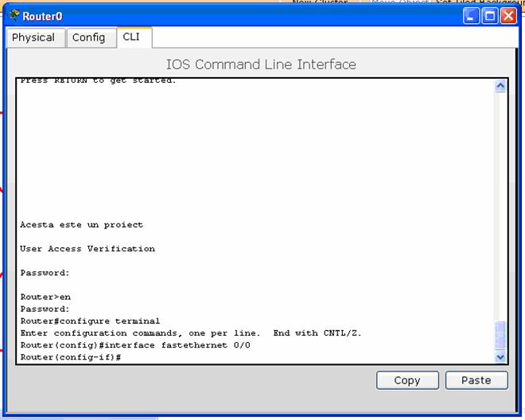Maximize the Router0 window
Image resolution: width=525 pixels, height=420 pixels.
click(x=490, y=16)
